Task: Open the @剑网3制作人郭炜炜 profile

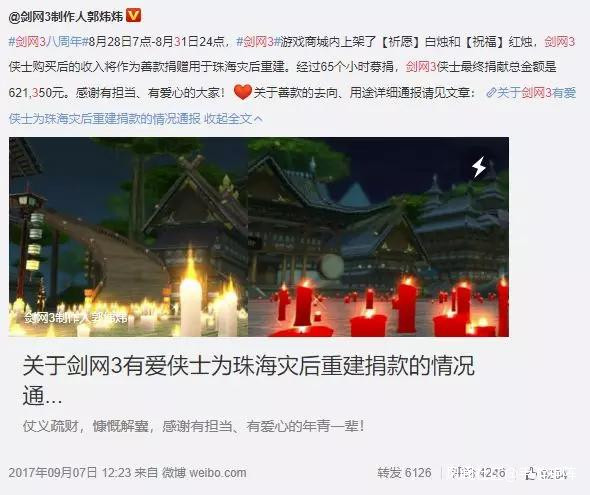Action: [65, 17]
